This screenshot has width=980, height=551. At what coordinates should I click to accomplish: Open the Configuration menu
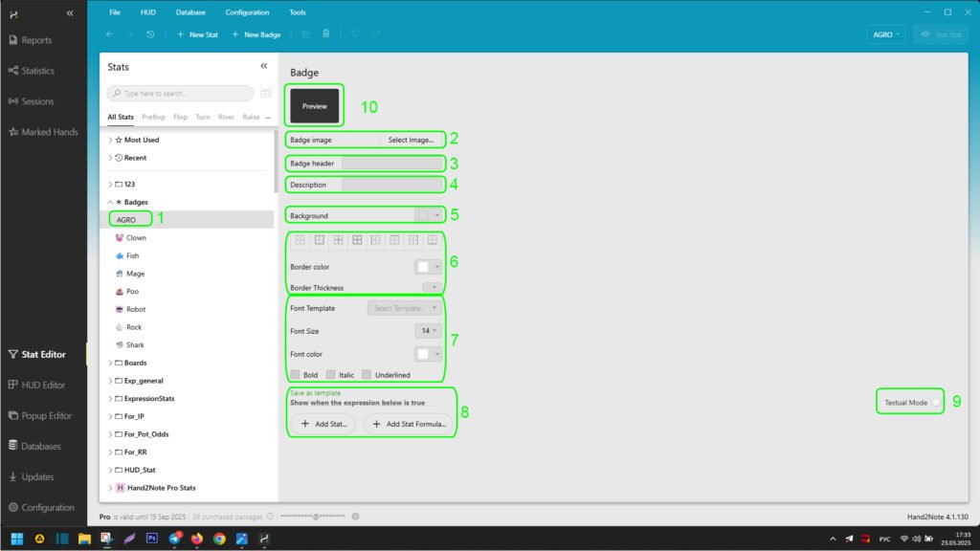pyautogui.click(x=247, y=12)
